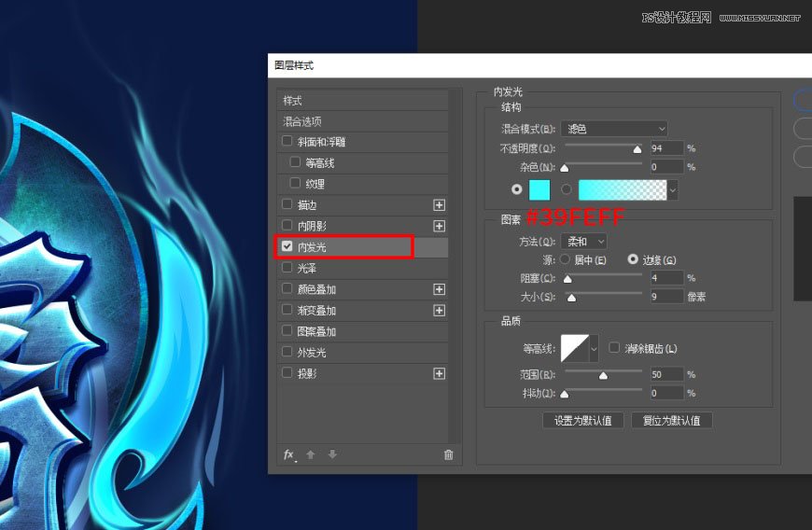The width and height of the screenshot is (812, 530).
Task: Open gradient picker dropdown arrow
Action: click(672, 190)
